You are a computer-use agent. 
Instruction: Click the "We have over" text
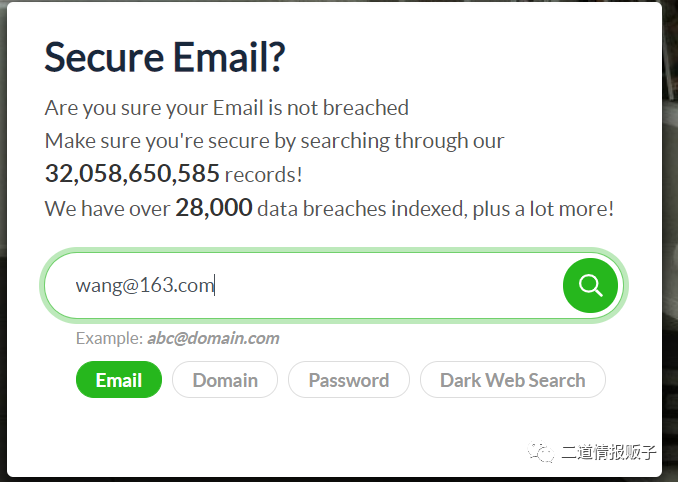[x=107, y=209]
